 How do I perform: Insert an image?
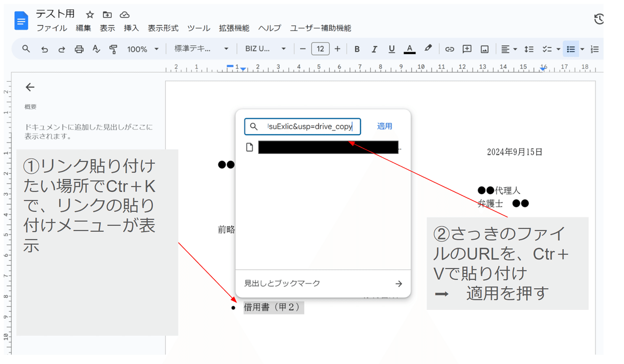click(485, 49)
